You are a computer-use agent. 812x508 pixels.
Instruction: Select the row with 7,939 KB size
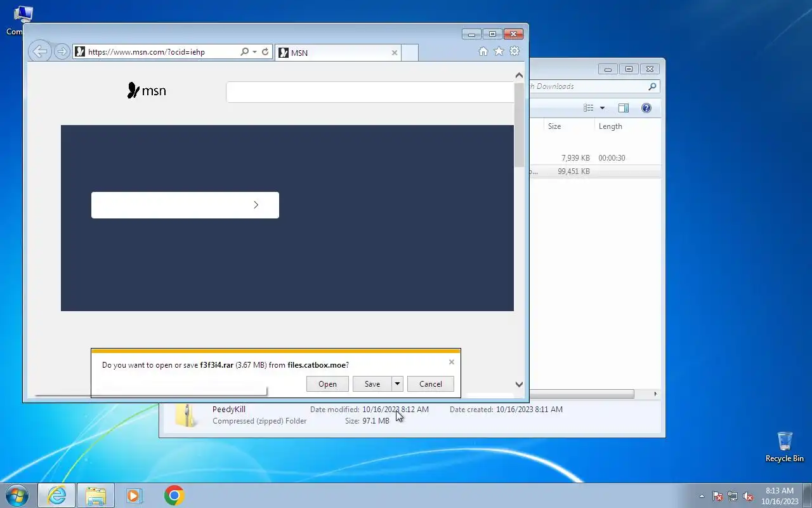[595, 158]
